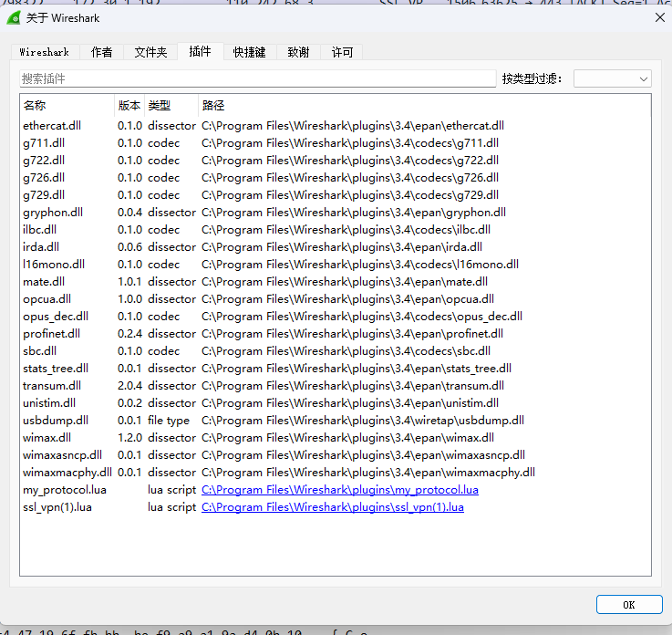This screenshot has height=635, width=672.
Task: Focus the 搜索插件 search field
Action: pos(257,78)
